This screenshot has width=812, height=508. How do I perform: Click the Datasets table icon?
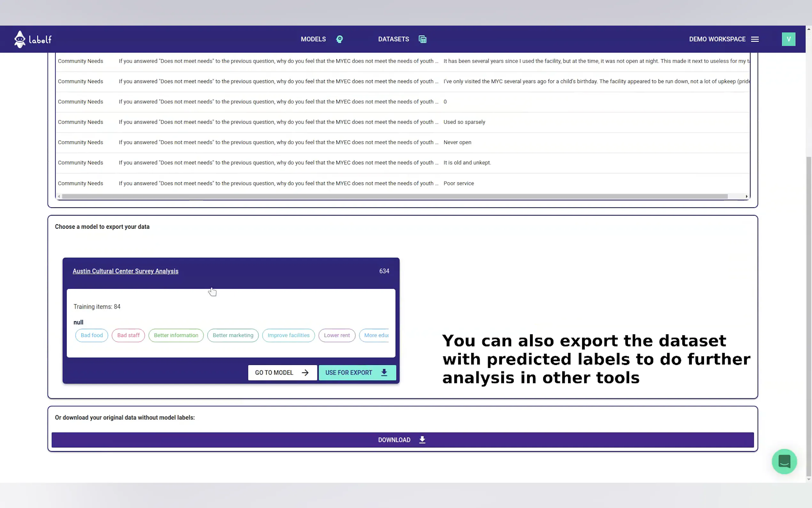point(422,39)
